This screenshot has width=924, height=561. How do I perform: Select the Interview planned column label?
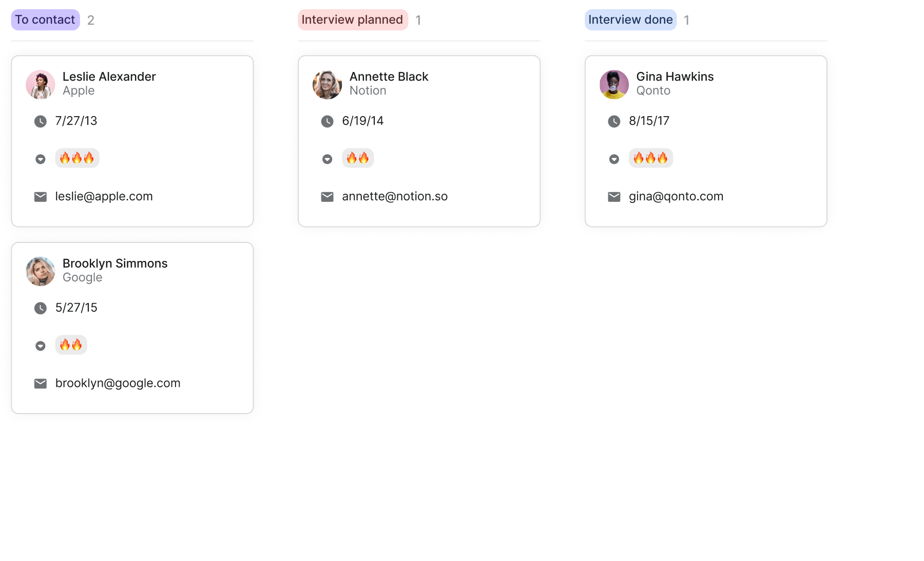click(353, 20)
